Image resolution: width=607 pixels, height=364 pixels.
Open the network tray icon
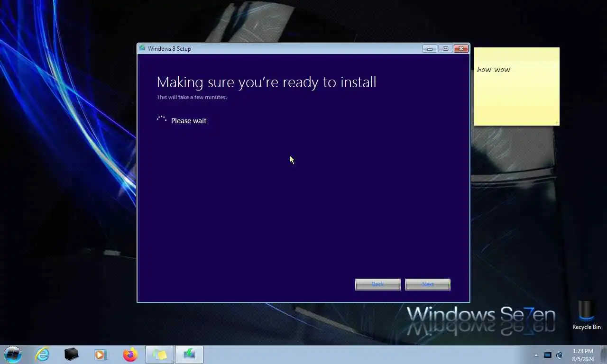point(548,355)
